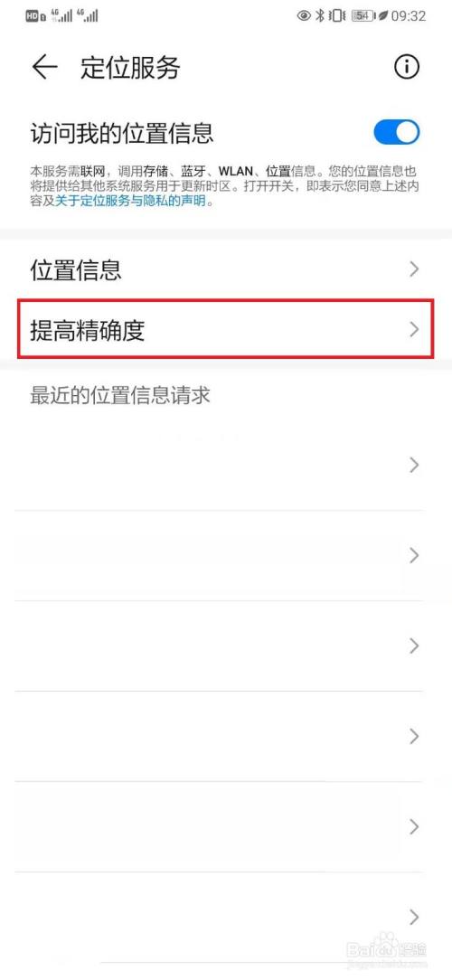Open the 位置信息 menu entry
The width and height of the screenshot is (452, 980).
tap(226, 269)
